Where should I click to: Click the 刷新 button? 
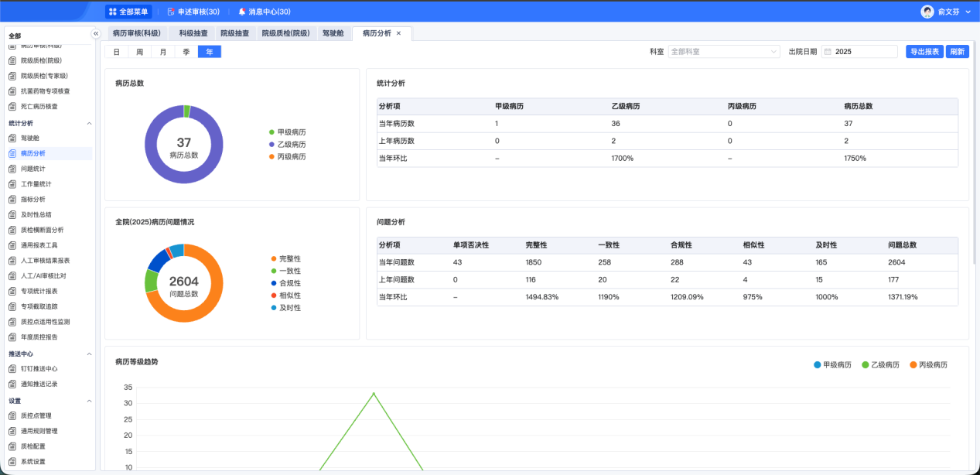(958, 52)
